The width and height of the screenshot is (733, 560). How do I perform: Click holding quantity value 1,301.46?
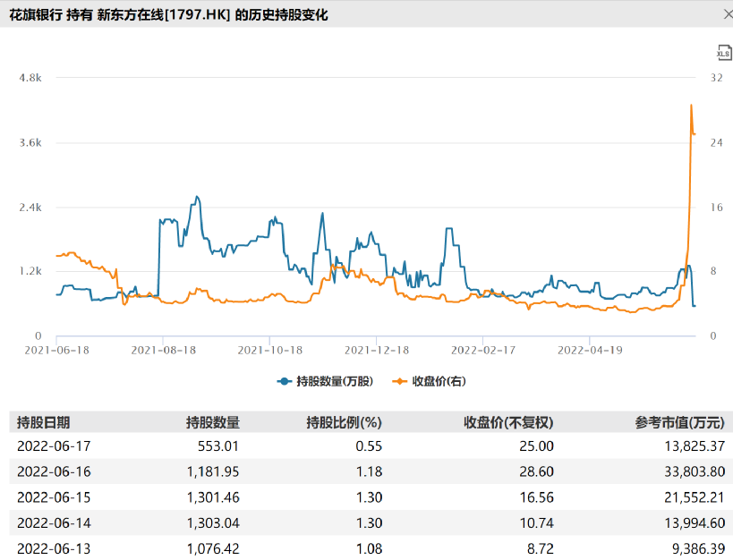[213, 497]
